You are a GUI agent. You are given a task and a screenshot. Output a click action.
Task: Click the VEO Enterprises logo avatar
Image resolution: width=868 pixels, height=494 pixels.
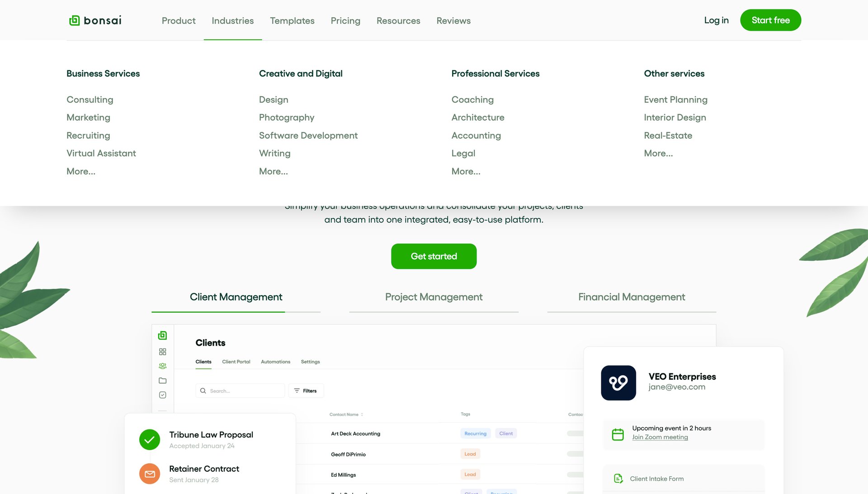(x=618, y=383)
